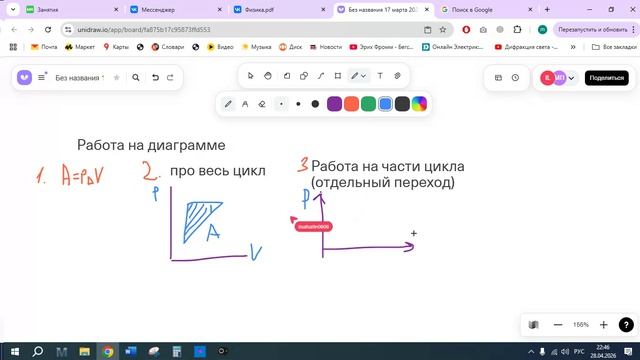
Task: Open the 'Новости' bookmark
Action: pyautogui.click(x=326, y=47)
